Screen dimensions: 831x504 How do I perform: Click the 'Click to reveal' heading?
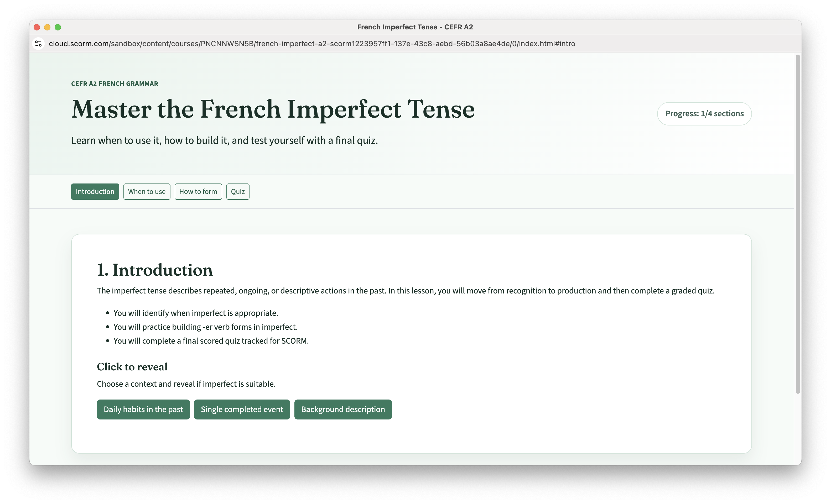[132, 367]
